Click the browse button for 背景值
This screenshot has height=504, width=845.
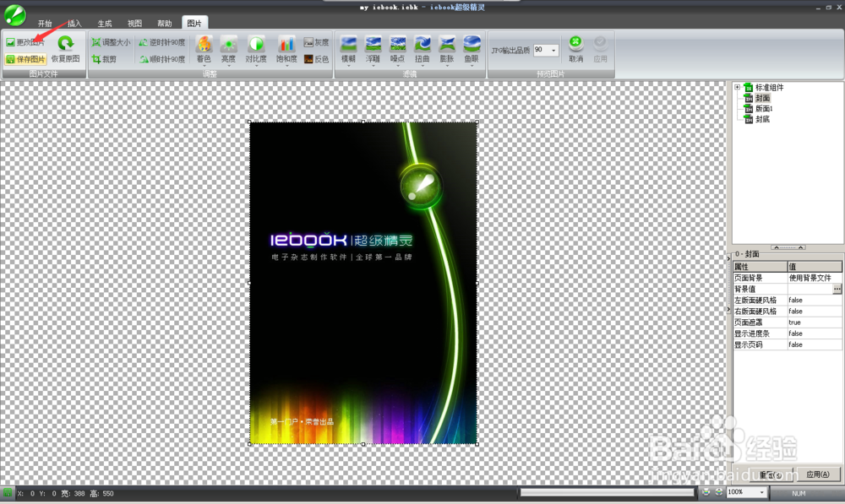(837, 290)
